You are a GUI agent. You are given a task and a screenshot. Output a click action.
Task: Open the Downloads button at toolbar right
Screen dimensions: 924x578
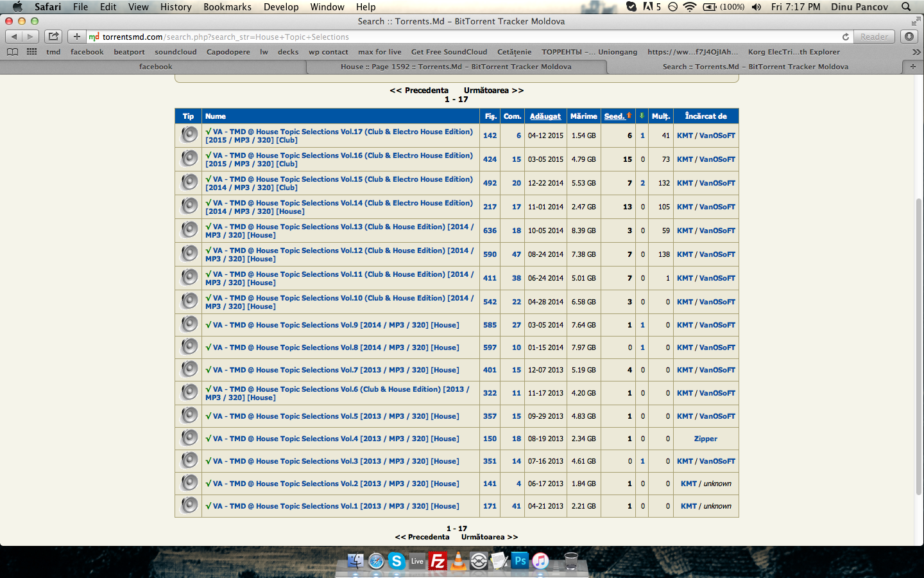(x=909, y=37)
